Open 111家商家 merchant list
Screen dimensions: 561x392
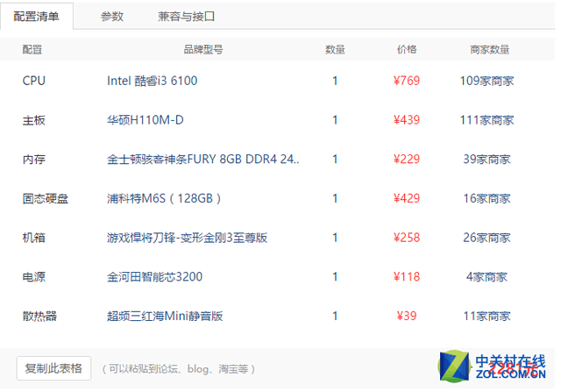487,120
